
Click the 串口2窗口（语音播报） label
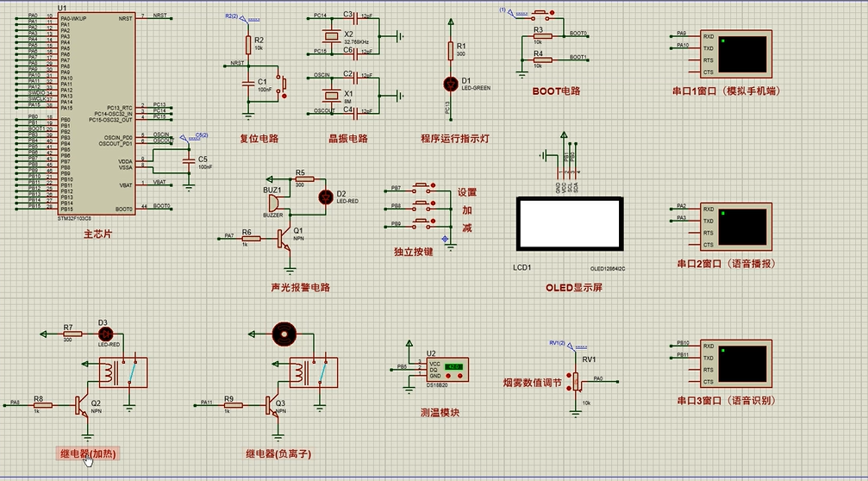727,264
